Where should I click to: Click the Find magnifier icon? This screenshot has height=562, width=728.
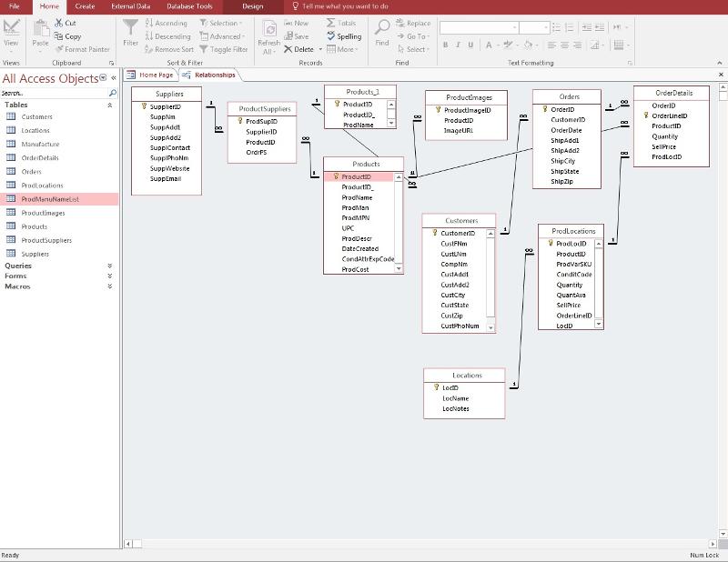382,28
